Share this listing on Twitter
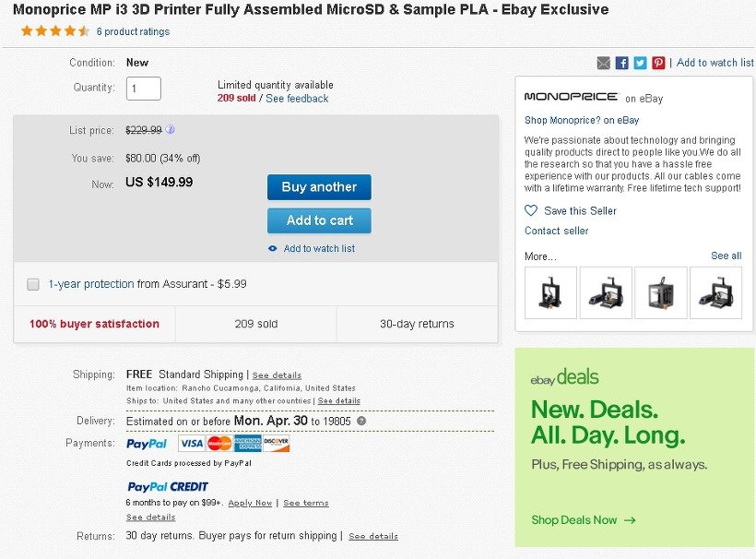This screenshot has height=559, width=756. 640,63
